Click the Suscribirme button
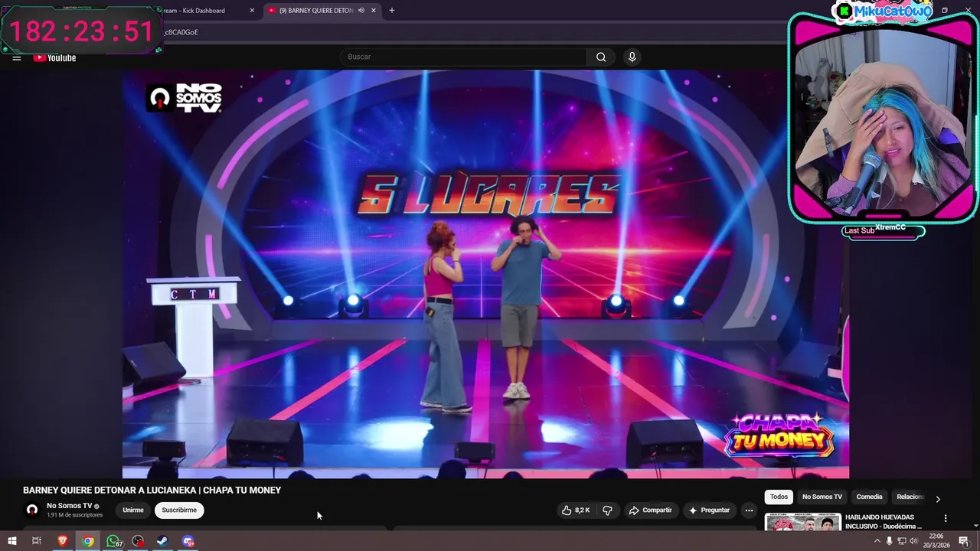The image size is (980, 551). point(179,510)
